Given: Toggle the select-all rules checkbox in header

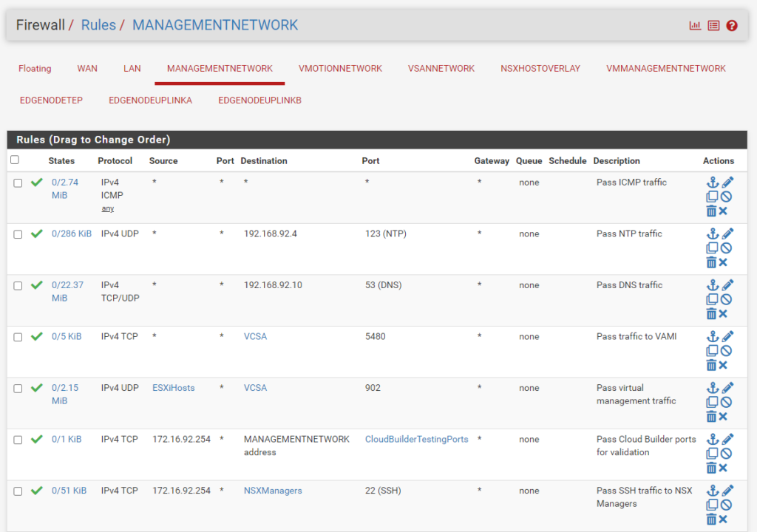Looking at the screenshot, I should pos(15,160).
